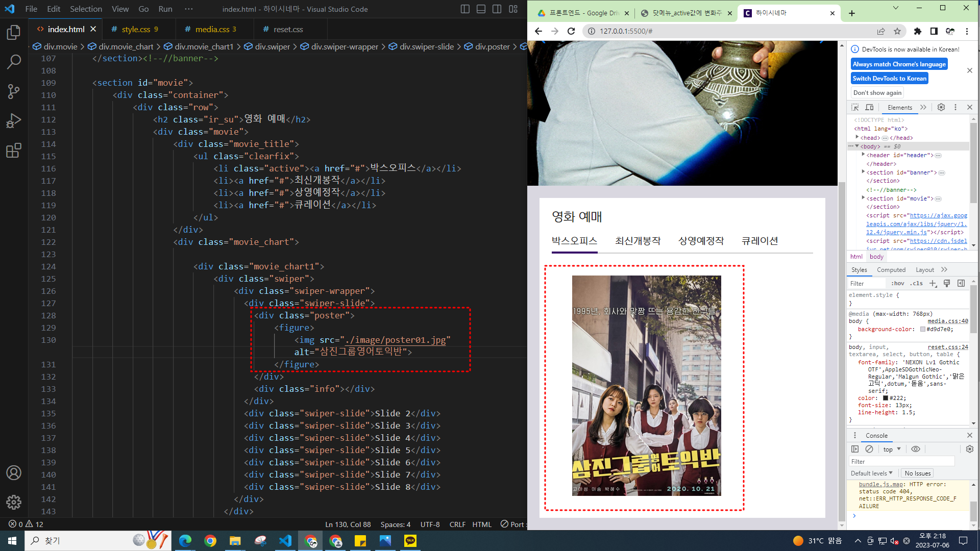Toggle the device toolbar icon in DevTools
Image resolution: width=980 pixels, height=551 pixels.
tap(869, 107)
